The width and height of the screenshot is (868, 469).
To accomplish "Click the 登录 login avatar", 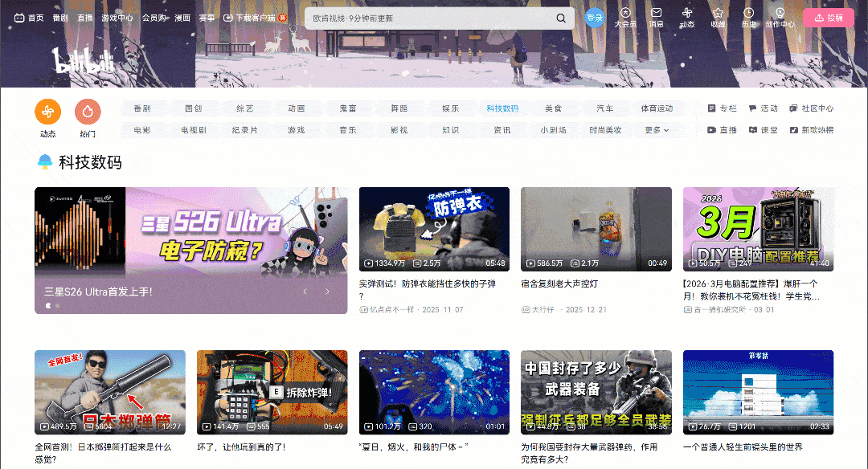I will click(x=595, y=18).
